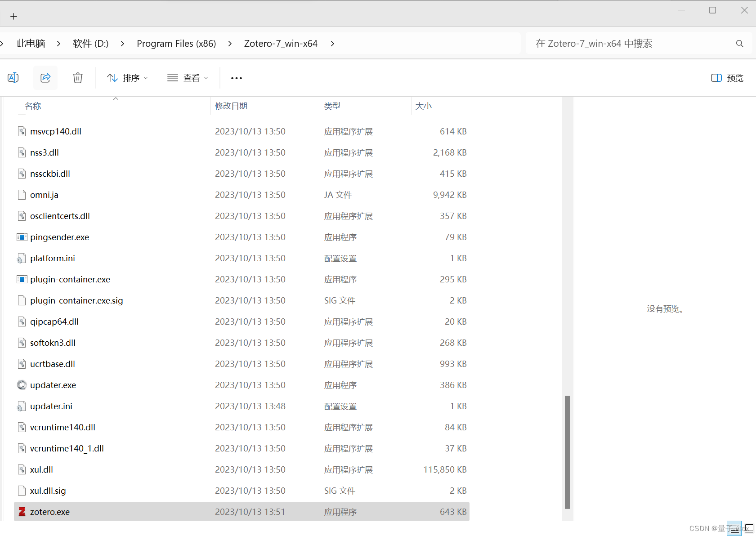Open the 查看 view dropdown

coord(188,78)
